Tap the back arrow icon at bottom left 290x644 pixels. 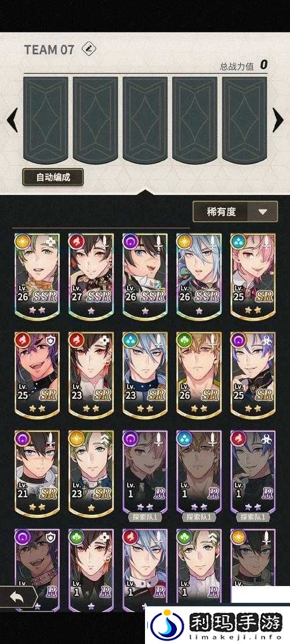(x=17, y=597)
